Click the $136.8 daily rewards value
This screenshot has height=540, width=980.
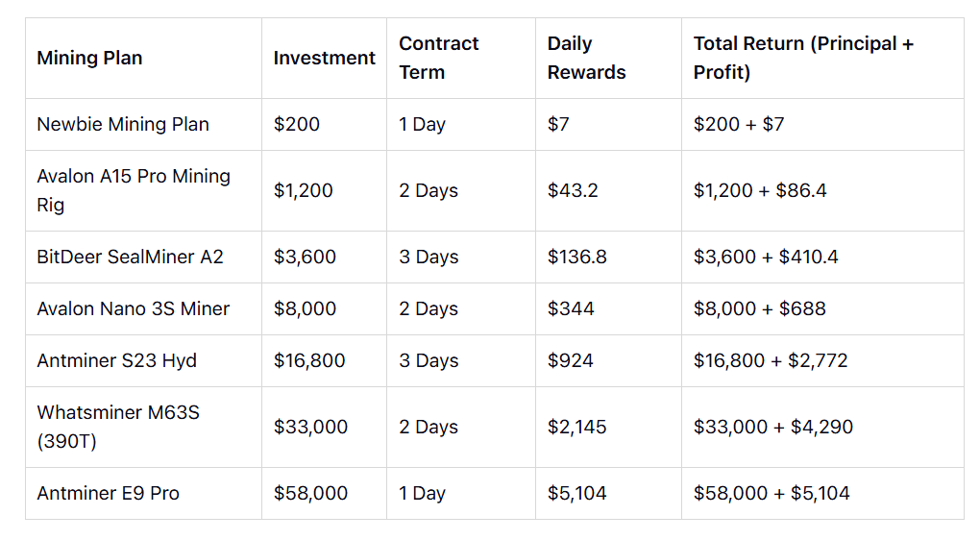click(x=576, y=258)
